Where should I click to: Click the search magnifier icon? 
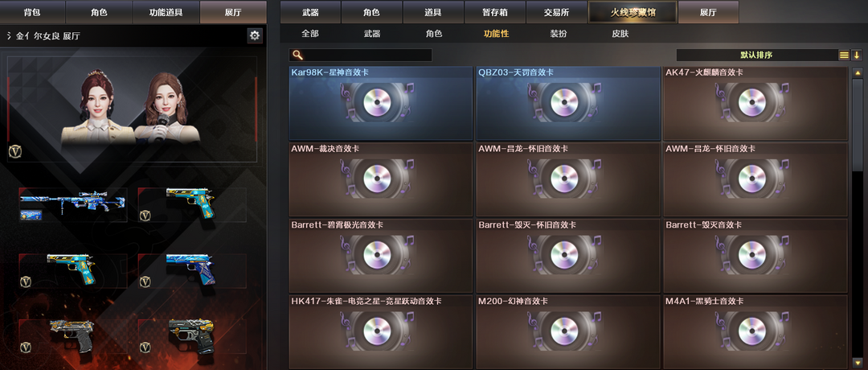pyautogui.click(x=297, y=55)
